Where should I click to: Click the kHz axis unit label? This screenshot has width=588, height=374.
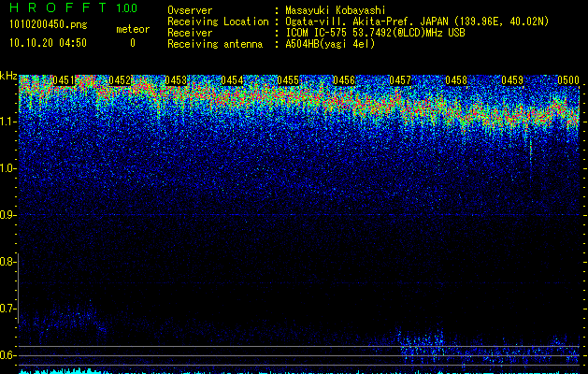[x=8, y=76]
